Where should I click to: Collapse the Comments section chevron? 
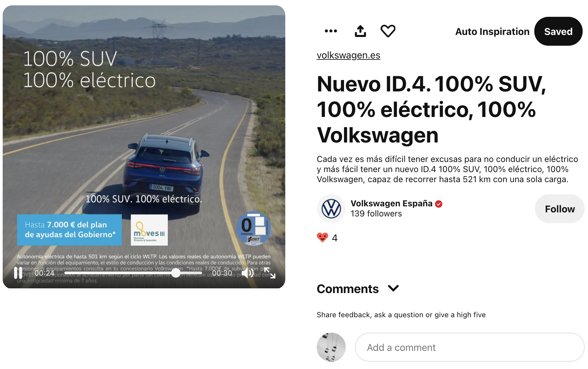tap(393, 288)
